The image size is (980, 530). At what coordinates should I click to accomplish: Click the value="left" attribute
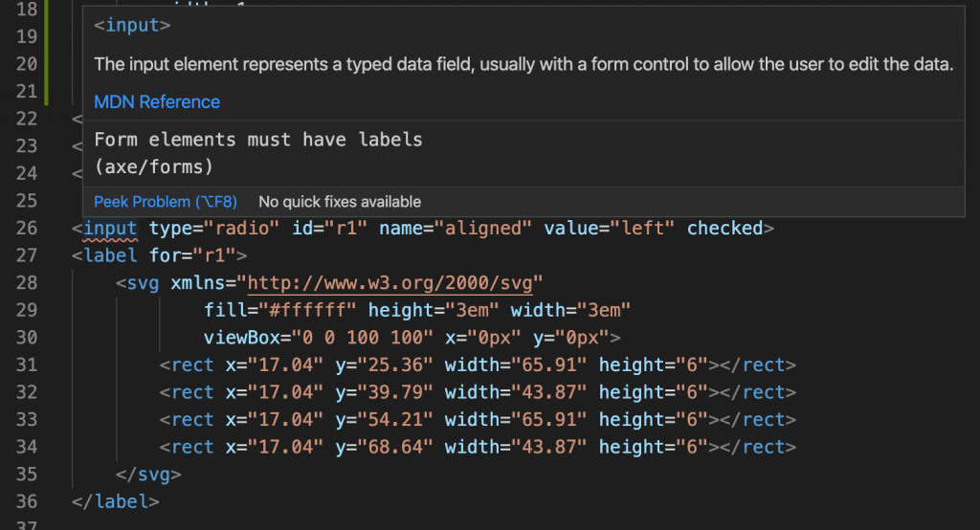click(x=610, y=228)
